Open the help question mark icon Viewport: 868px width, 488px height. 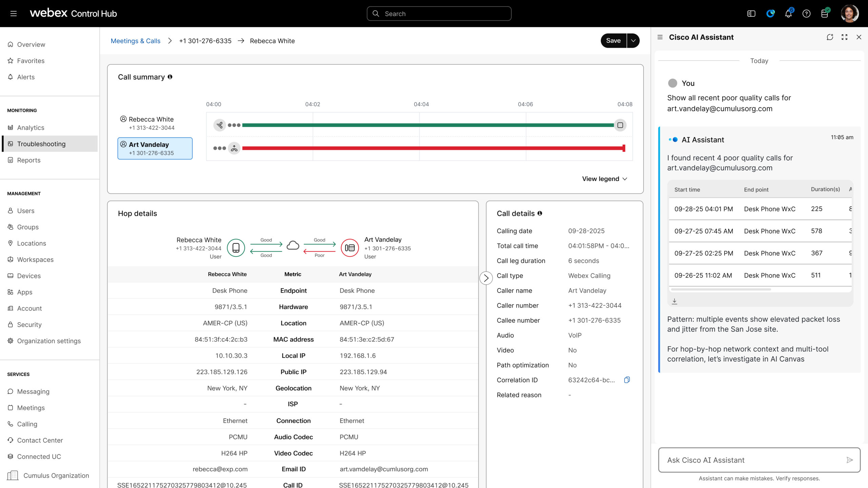pos(806,14)
